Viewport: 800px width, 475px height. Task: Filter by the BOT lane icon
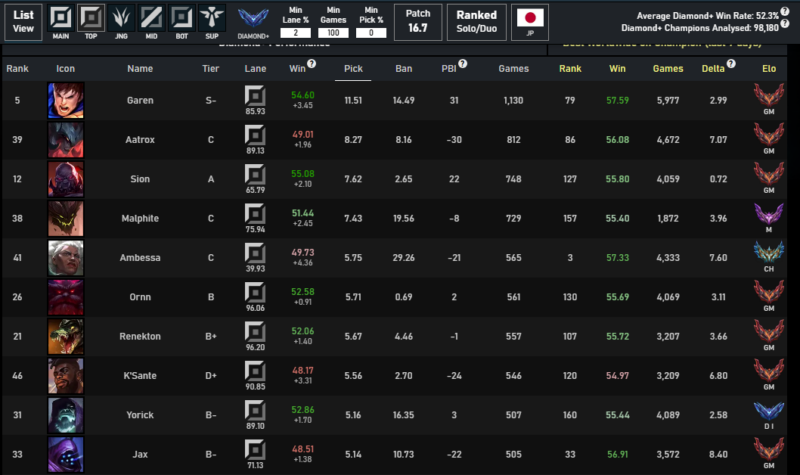[x=181, y=18]
